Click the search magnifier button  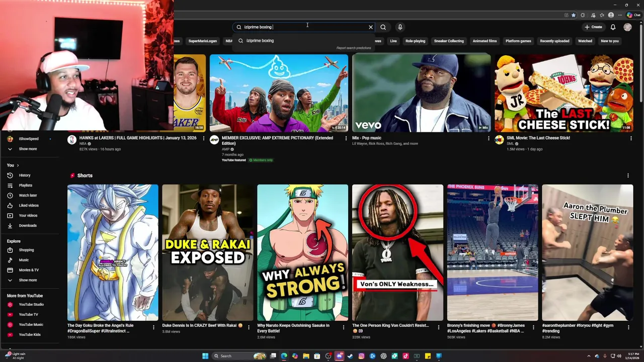pyautogui.click(x=383, y=27)
